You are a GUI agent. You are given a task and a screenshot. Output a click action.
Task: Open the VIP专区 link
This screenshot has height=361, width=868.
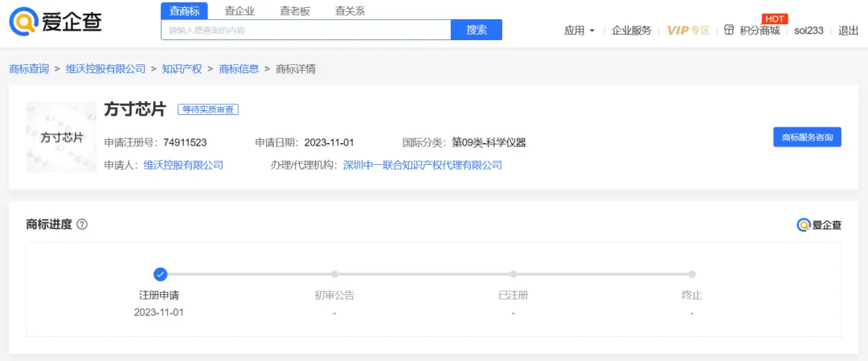688,31
